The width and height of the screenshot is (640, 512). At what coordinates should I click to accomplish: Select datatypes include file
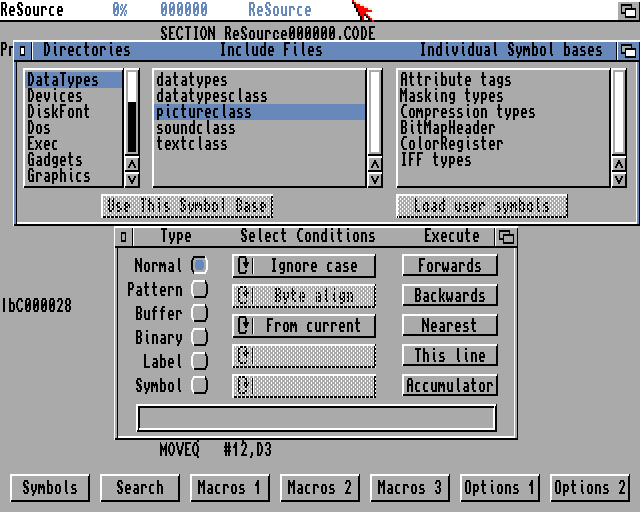pos(260,80)
